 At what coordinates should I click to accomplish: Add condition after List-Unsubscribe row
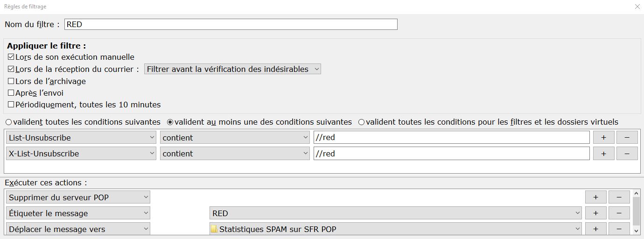603,138
